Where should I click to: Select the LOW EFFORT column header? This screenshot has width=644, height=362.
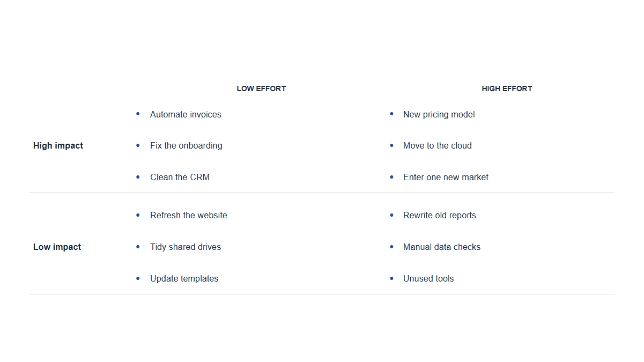point(261,88)
